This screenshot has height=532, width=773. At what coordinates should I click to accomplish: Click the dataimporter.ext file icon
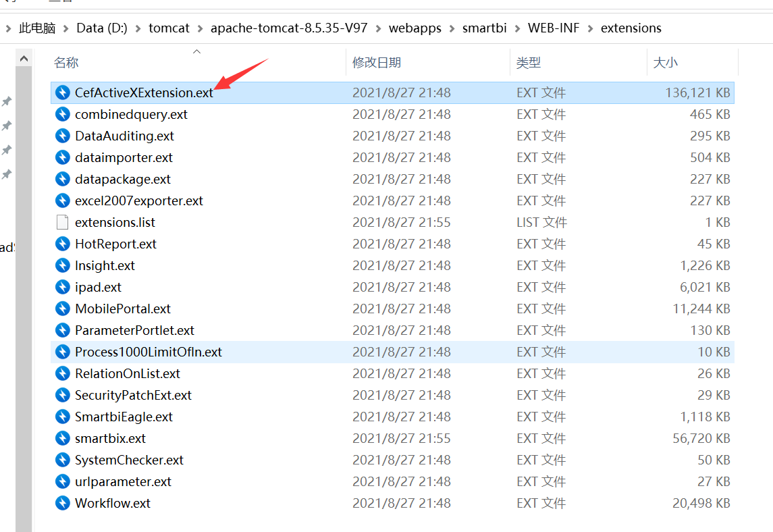[63, 158]
